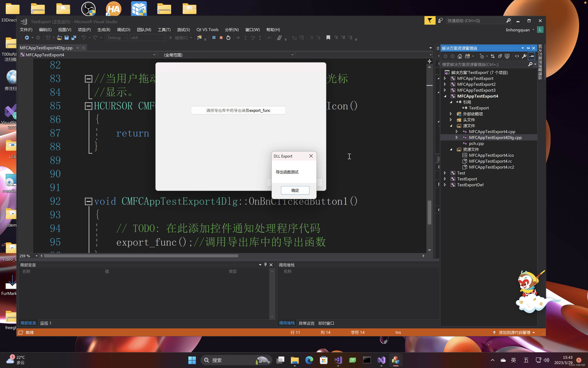Image resolution: width=588 pixels, height=368 pixels.
Task: Open the MFCAppTestExport4 scope dropdown
Action: pyautogui.click(x=88, y=55)
